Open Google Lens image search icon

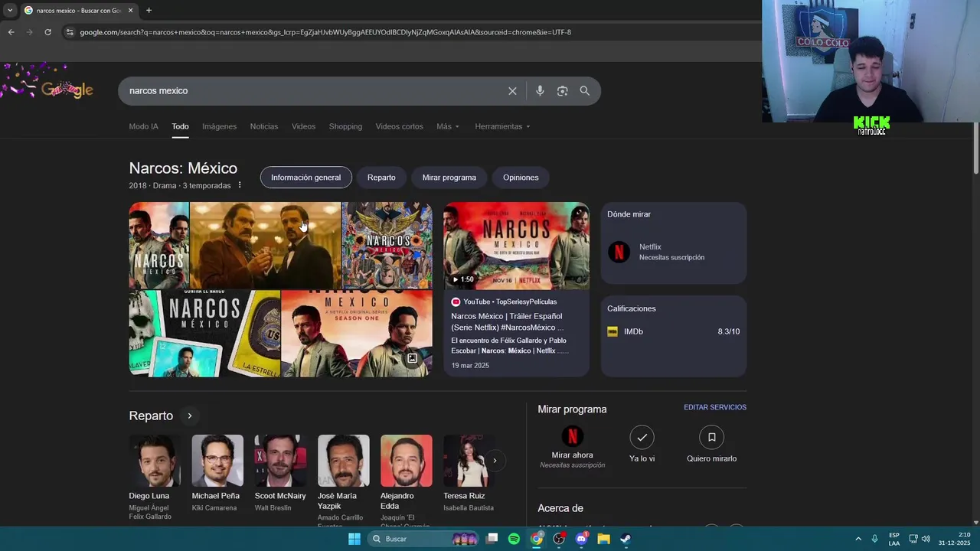point(562,91)
